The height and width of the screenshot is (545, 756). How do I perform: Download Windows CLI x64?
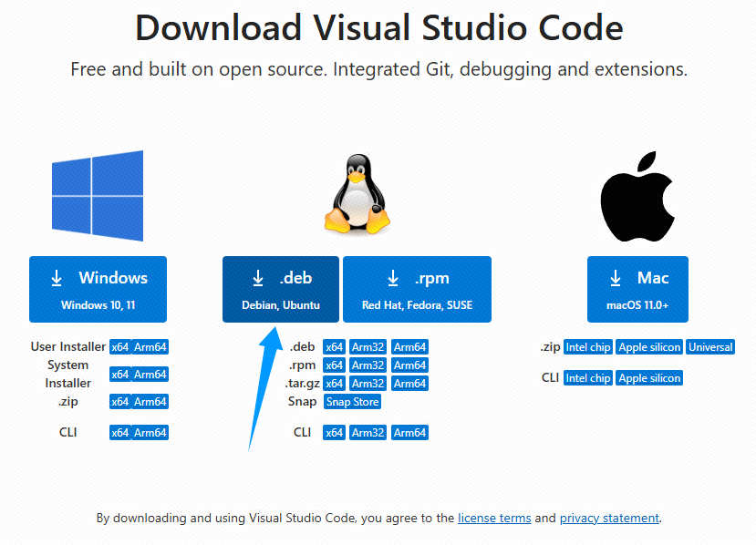pos(120,433)
